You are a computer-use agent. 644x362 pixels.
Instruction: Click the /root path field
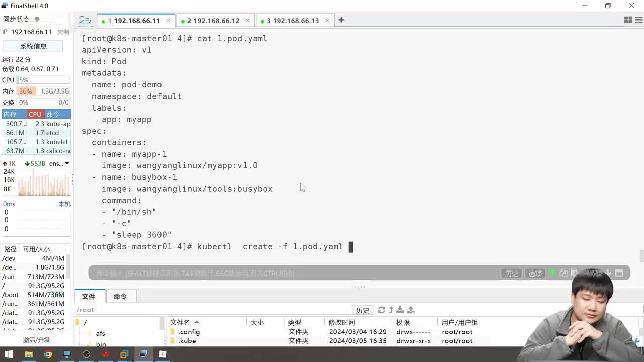tap(213, 310)
